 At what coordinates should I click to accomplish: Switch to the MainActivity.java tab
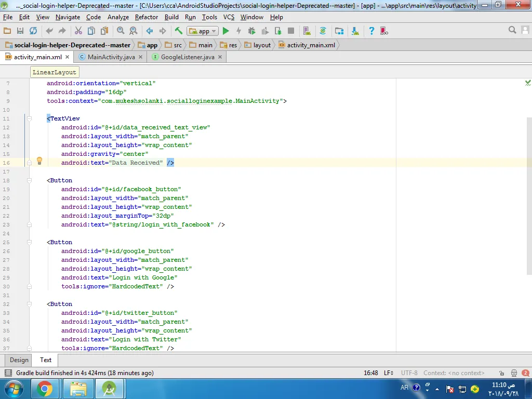pos(111,57)
